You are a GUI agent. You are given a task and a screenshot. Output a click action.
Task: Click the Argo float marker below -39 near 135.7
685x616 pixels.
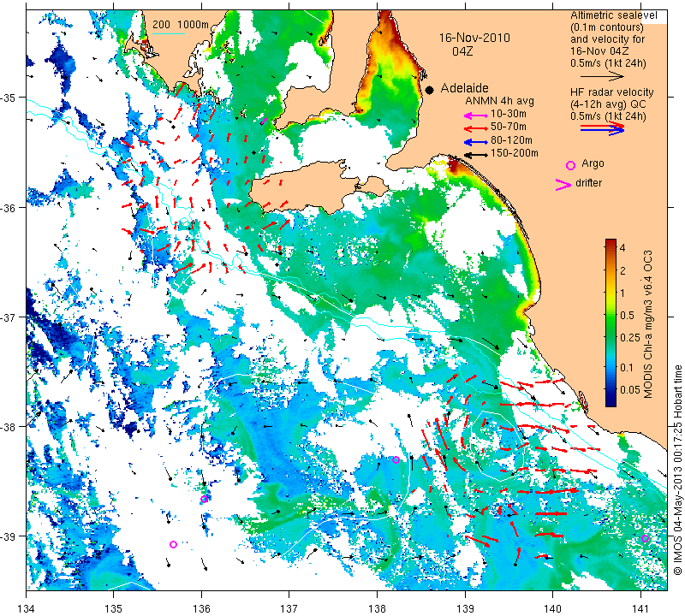click(173, 544)
